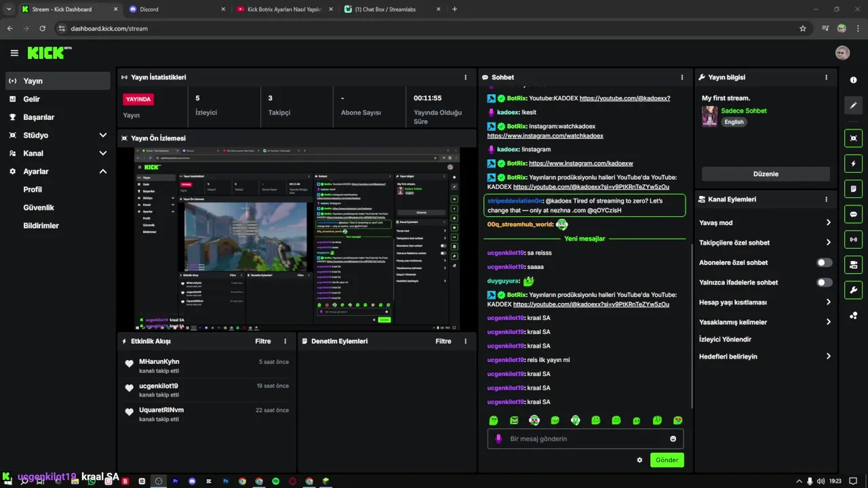Click the broadcast signal icon in right sidebar
Screen dimensions: 868x488
[853, 239]
